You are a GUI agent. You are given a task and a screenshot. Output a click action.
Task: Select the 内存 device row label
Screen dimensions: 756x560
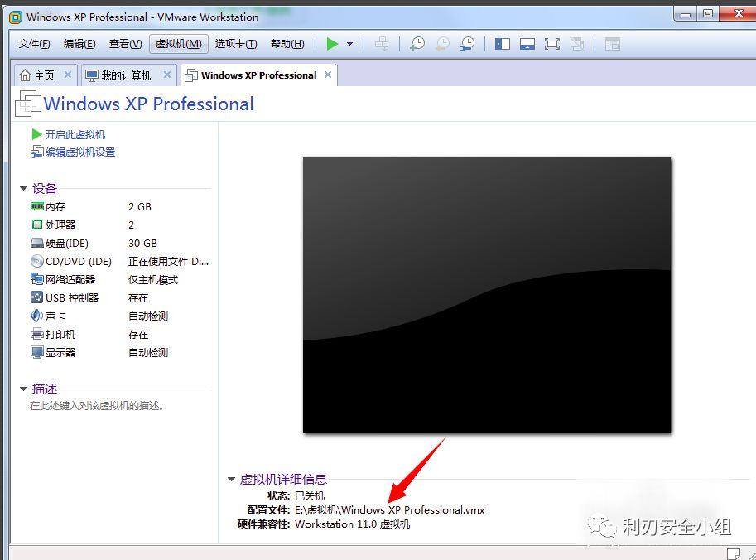tap(55, 207)
